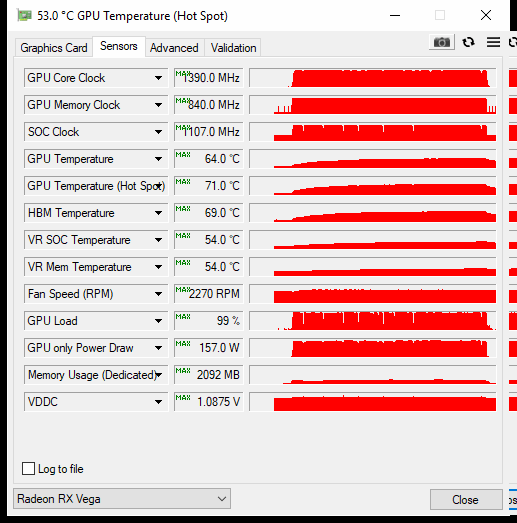Click the refresh arrows icon
This screenshot has height=523, width=517.
[x=468, y=42]
